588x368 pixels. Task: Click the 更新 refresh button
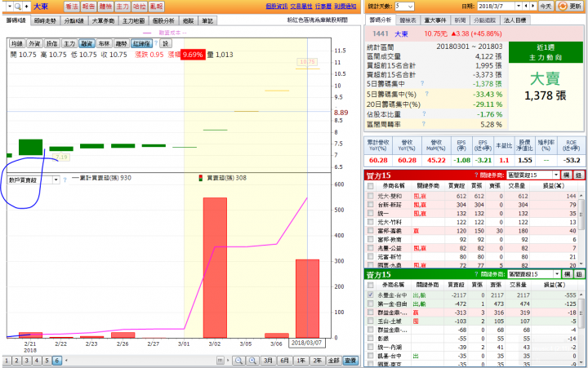point(570,7)
